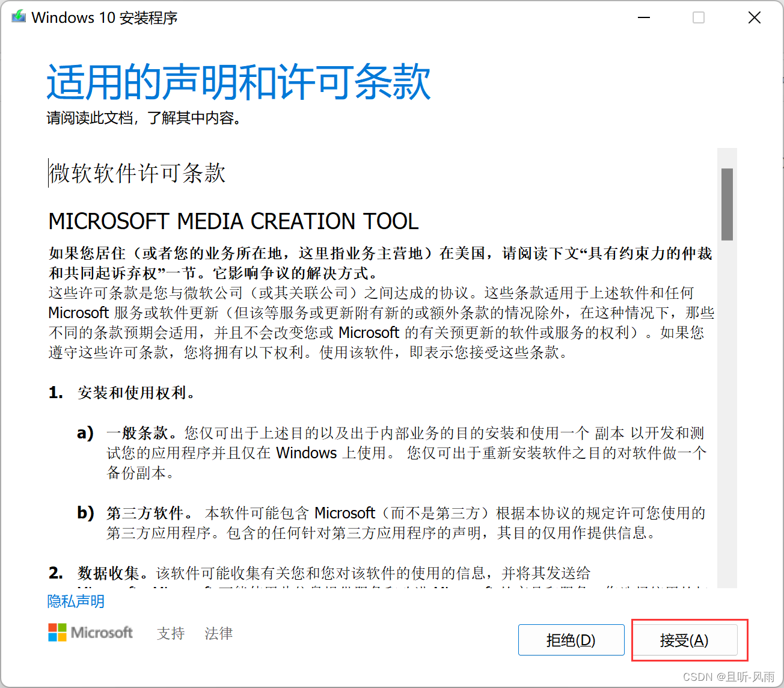This screenshot has height=688, width=784.
Task: Close the Windows 10 安装程序 window
Action: [x=755, y=17]
